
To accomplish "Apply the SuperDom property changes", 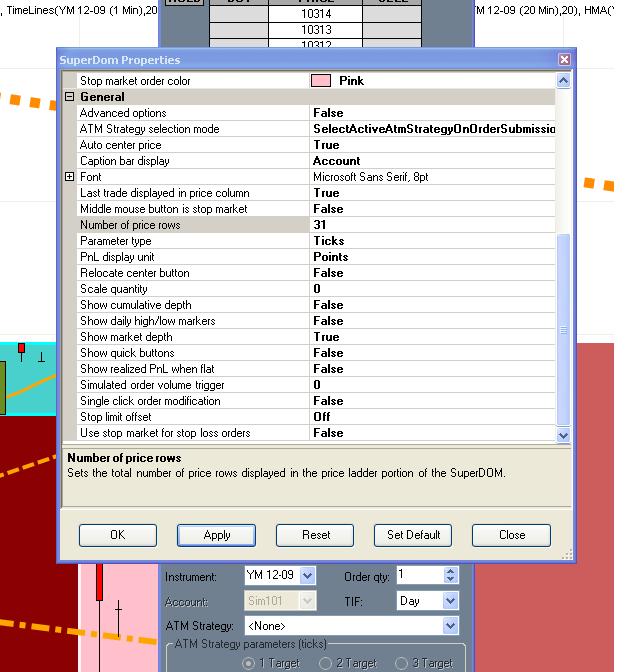I will [x=216, y=535].
